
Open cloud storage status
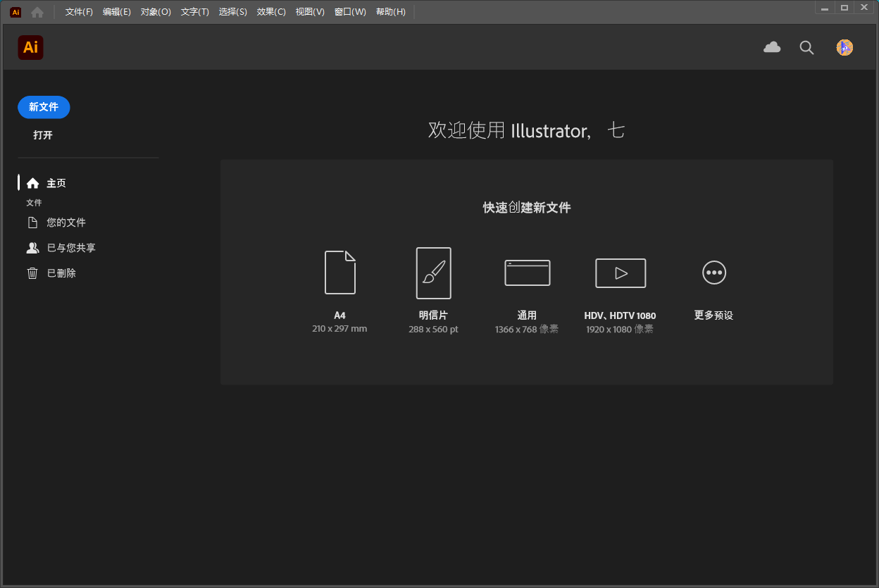[x=771, y=47]
